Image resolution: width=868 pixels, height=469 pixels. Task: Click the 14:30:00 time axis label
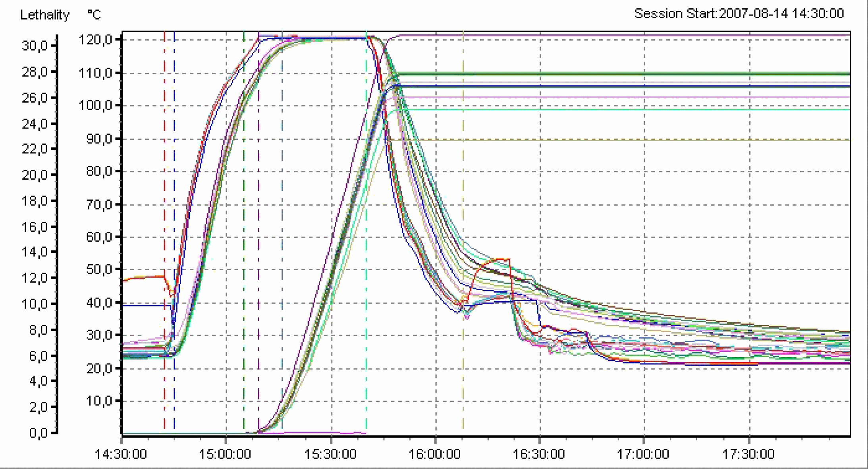(121, 454)
